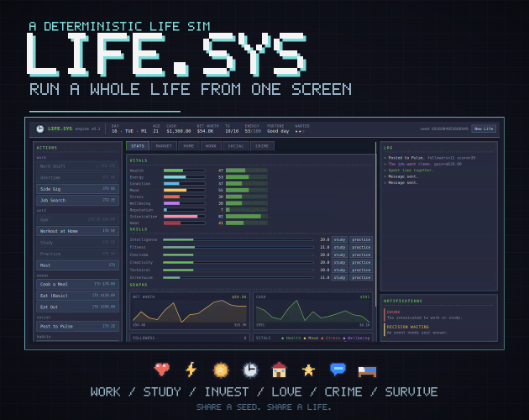Click the pixel house icon
Viewport: 529px width, 420px height.
[279, 370]
